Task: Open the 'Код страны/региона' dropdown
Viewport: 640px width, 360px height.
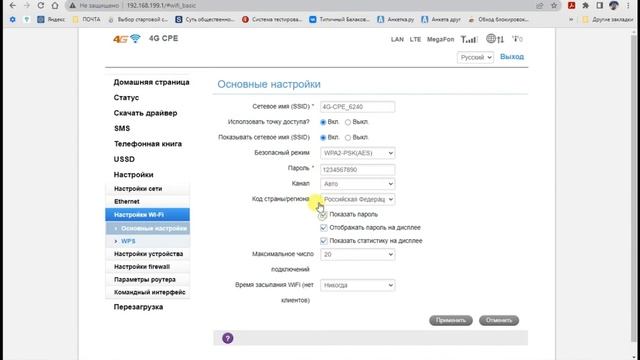Action: [358, 199]
